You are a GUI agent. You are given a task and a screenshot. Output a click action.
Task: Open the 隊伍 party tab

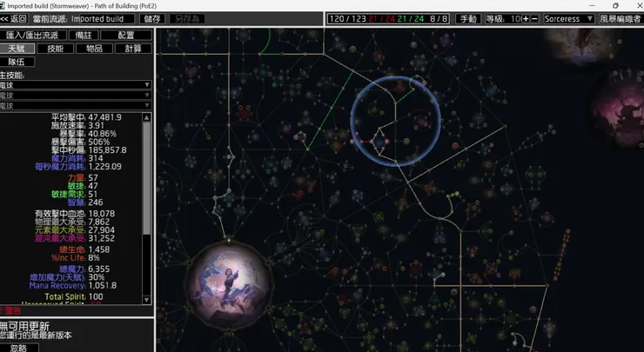coord(17,62)
